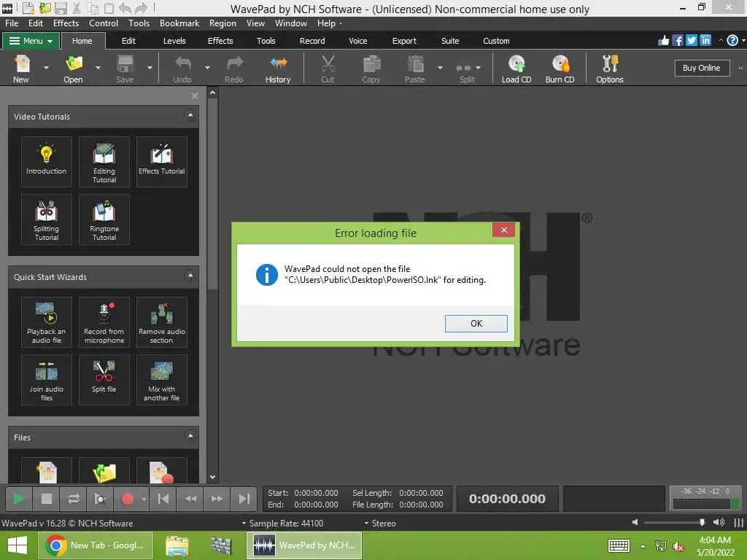The width and height of the screenshot is (747, 560).
Task: Open the Bookmark menu
Action: [x=179, y=23]
